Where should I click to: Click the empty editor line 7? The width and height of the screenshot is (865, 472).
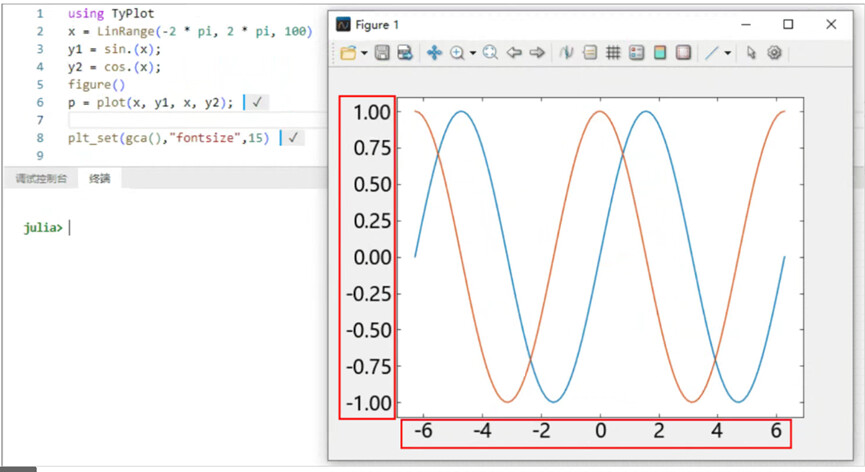[x=199, y=120]
